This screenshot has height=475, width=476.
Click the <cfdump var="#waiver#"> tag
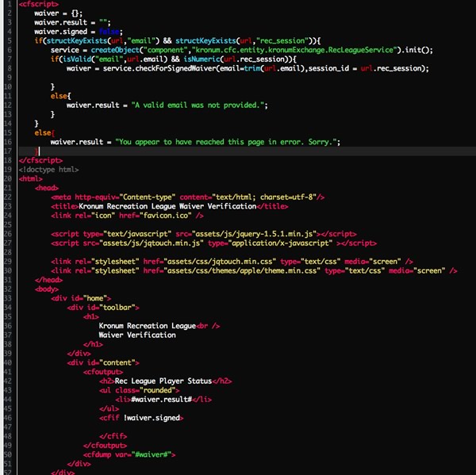pos(129,454)
